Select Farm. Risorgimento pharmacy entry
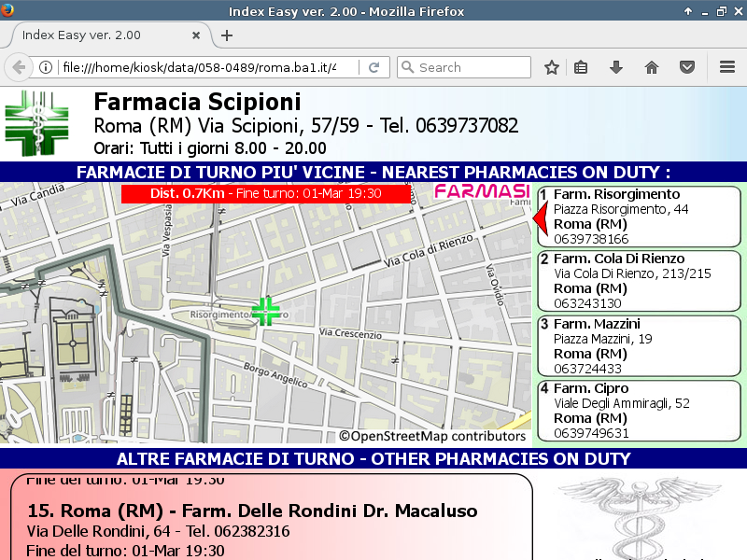This screenshot has height=560, width=747. [639, 217]
